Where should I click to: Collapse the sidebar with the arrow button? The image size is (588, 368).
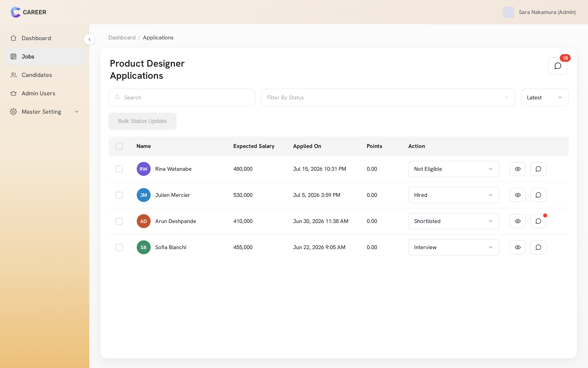(89, 39)
